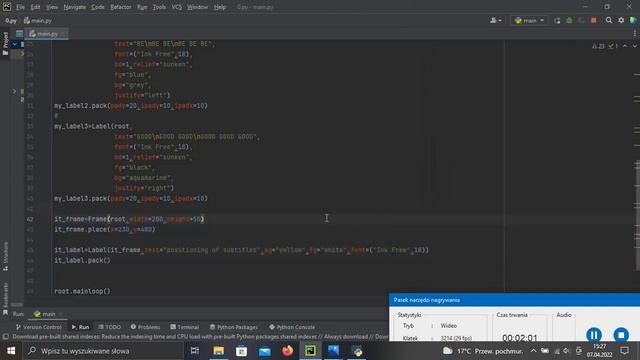Image resolution: width=640 pixels, height=360 pixels.
Task: Open the Tools menu
Action: click(159, 7)
